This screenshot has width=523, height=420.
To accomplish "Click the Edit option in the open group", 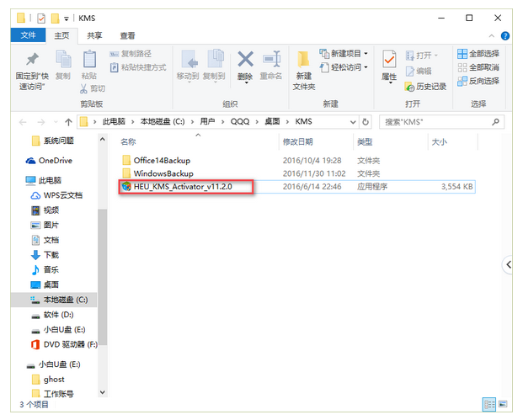I will tap(419, 71).
